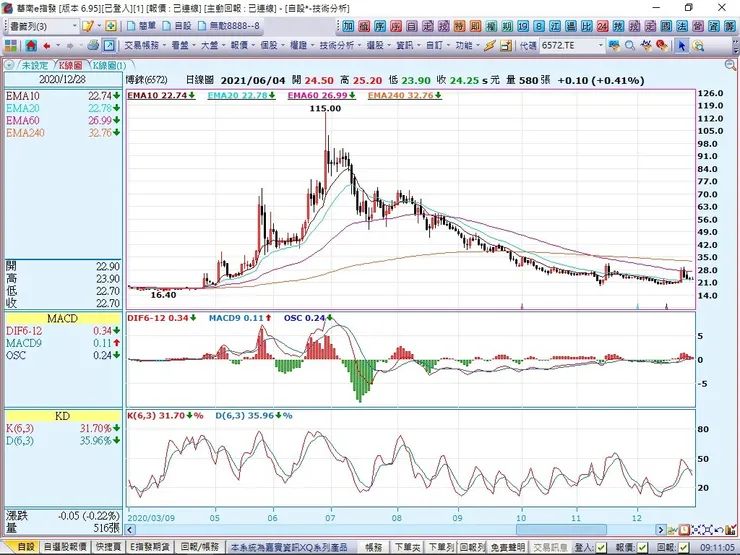Image resolution: width=740 pixels, height=555 pixels.
Task: Click the 比 quick toolbar icon
Action: click(586, 26)
